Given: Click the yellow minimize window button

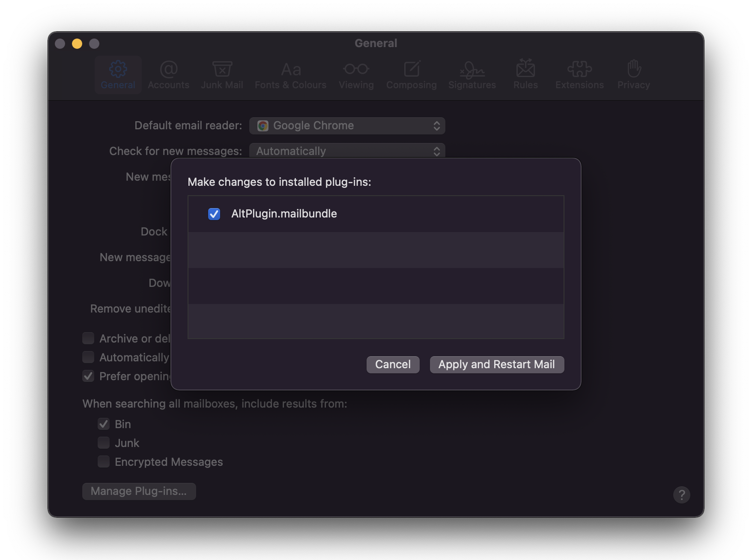Looking at the screenshot, I should click(77, 44).
